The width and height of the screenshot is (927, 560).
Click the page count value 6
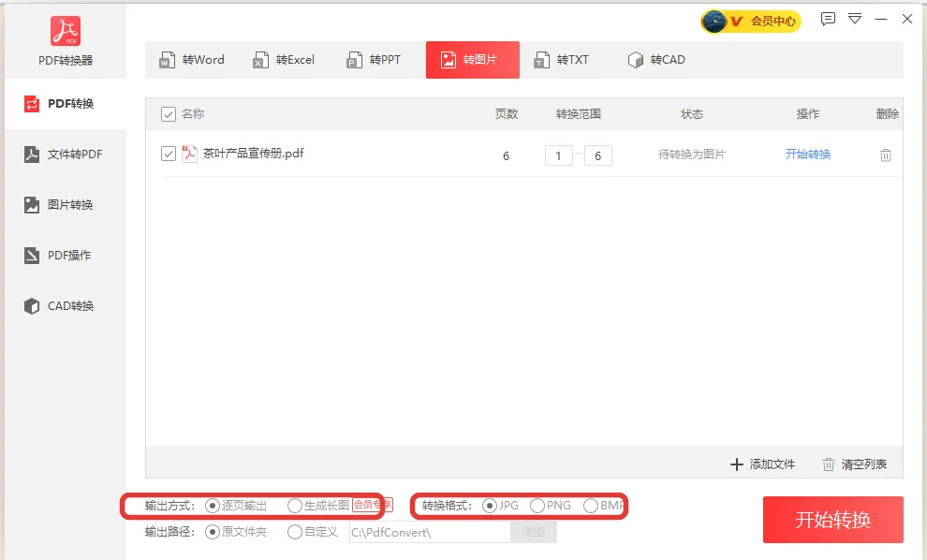(506, 156)
